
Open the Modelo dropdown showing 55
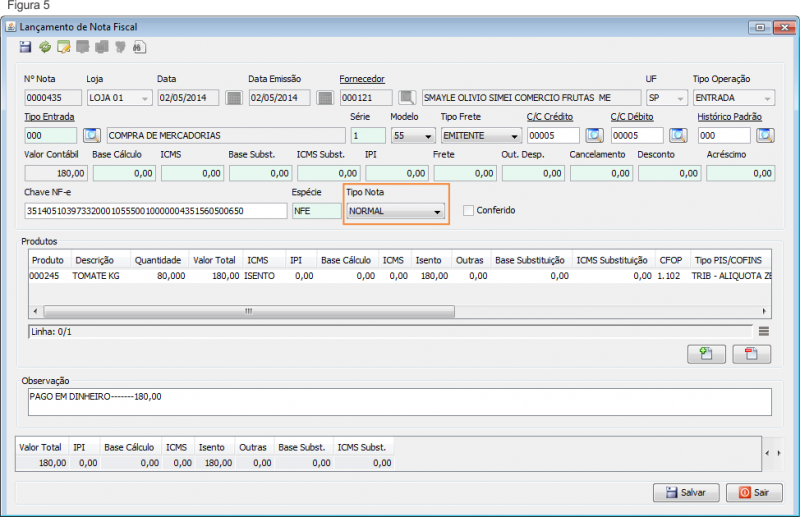[x=413, y=136]
